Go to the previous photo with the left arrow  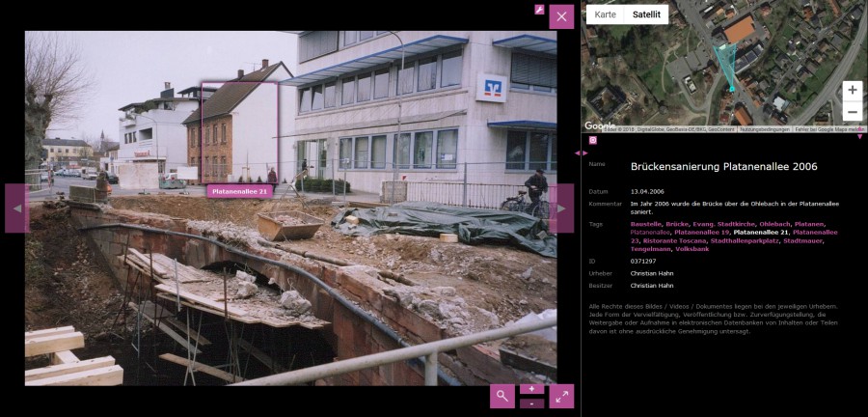pyautogui.click(x=16, y=208)
